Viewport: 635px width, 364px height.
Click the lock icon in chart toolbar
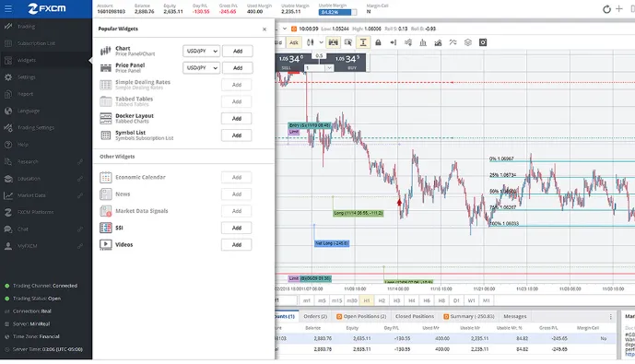378,42
